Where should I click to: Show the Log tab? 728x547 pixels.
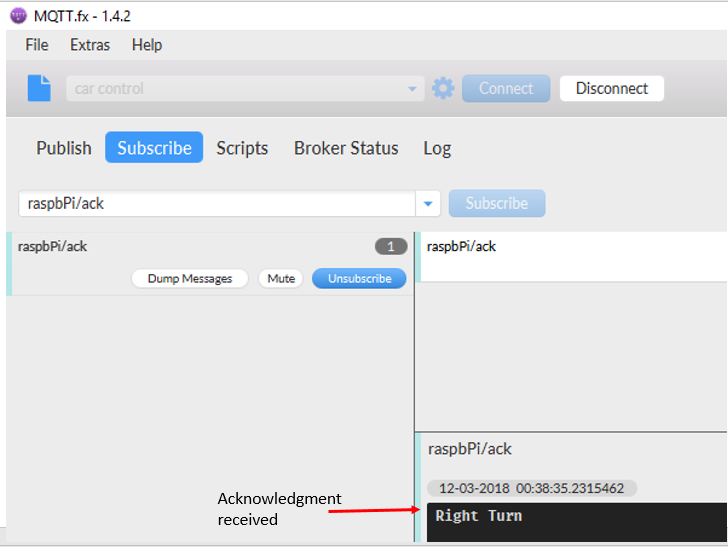click(x=437, y=148)
